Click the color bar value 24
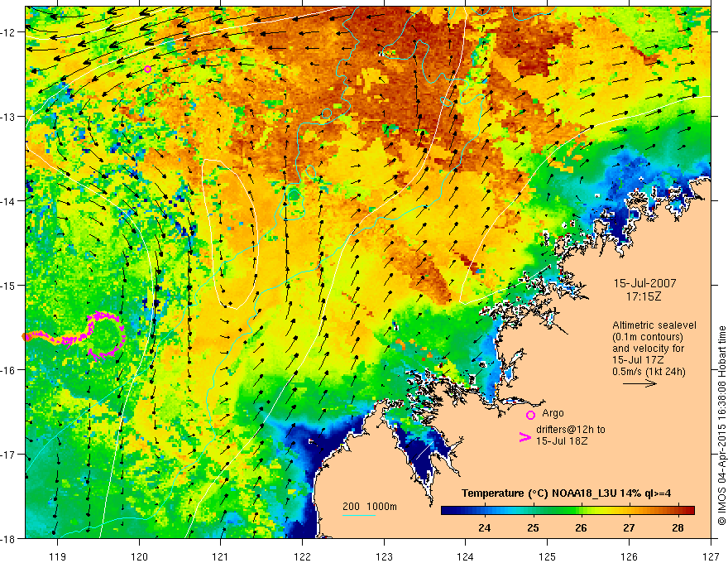The image size is (728, 563). coord(484,528)
